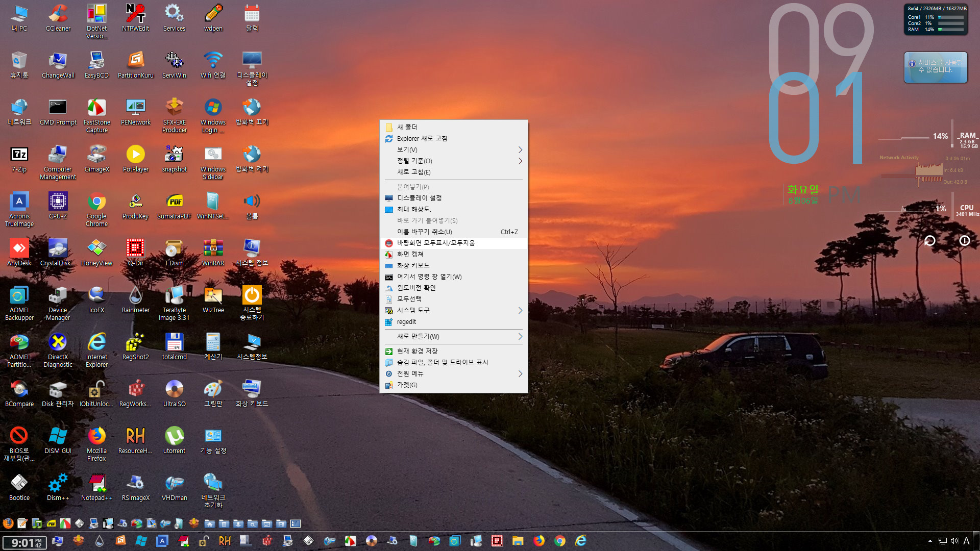The height and width of the screenshot is (551, 980).
Task: Open the Rainmeter desktop shortcut
Action: pos(135,299)
